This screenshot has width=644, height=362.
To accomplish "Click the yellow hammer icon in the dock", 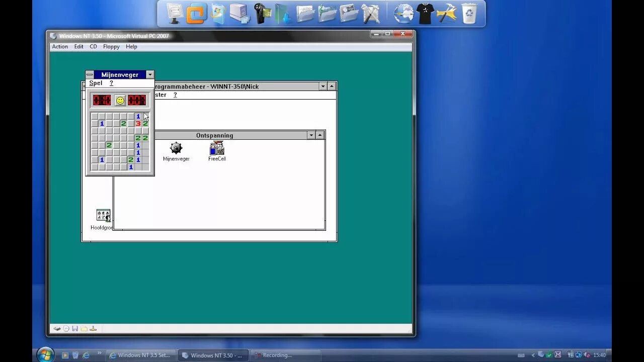I will pyautogui.click(x=446, y=14).
